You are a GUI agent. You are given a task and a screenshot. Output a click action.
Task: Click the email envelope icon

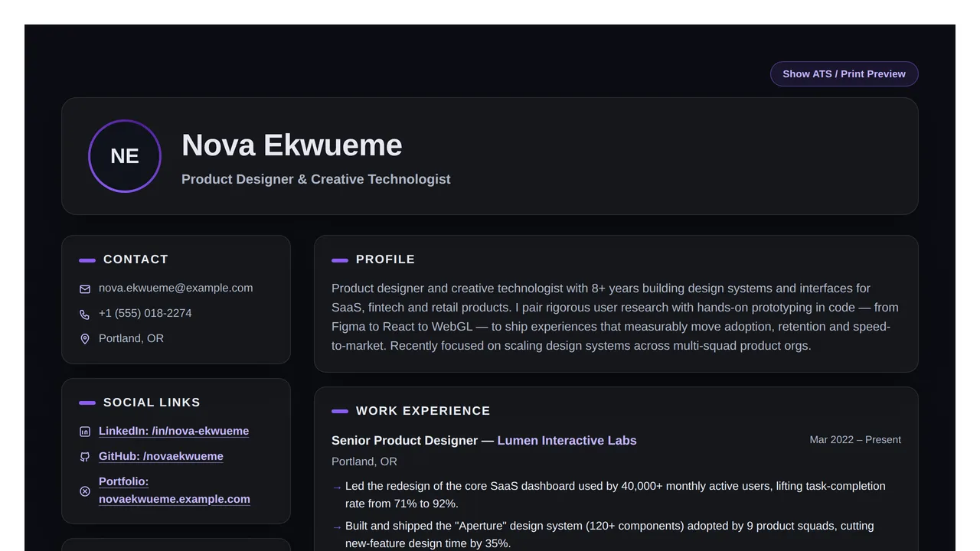pyautogui.click(x=85, y=289)
